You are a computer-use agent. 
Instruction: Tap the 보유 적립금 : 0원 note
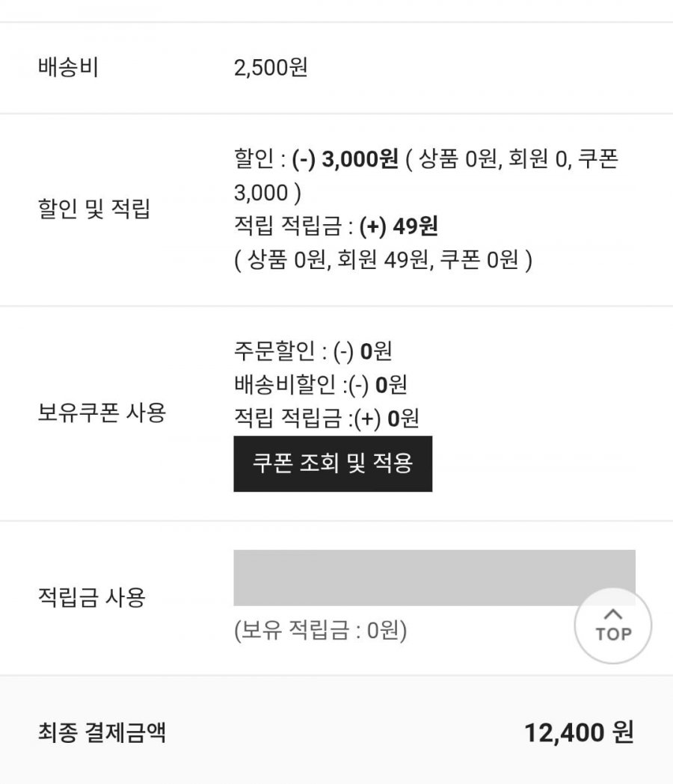[x=320, y=632]
